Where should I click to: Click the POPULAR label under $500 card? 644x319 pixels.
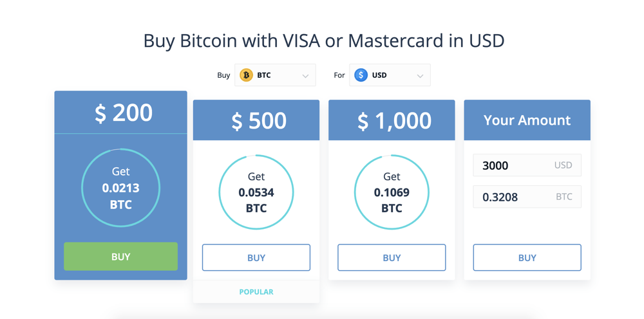[256, 292]
